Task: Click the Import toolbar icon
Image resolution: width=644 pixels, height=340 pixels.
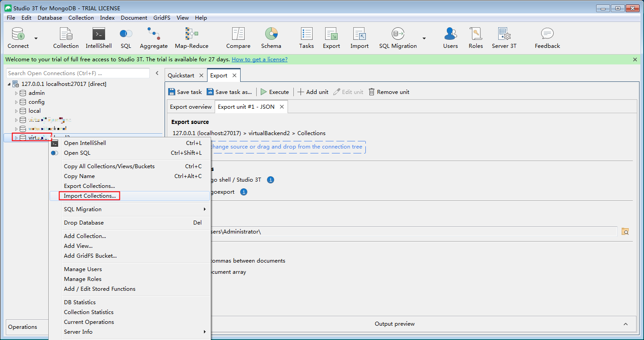Action: (360, 38)
